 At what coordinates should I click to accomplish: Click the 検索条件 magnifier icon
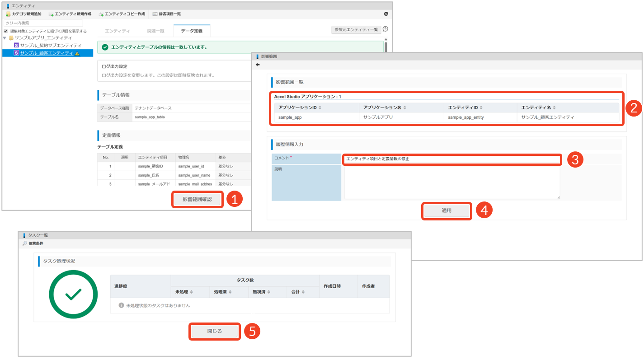click(24, 243)
